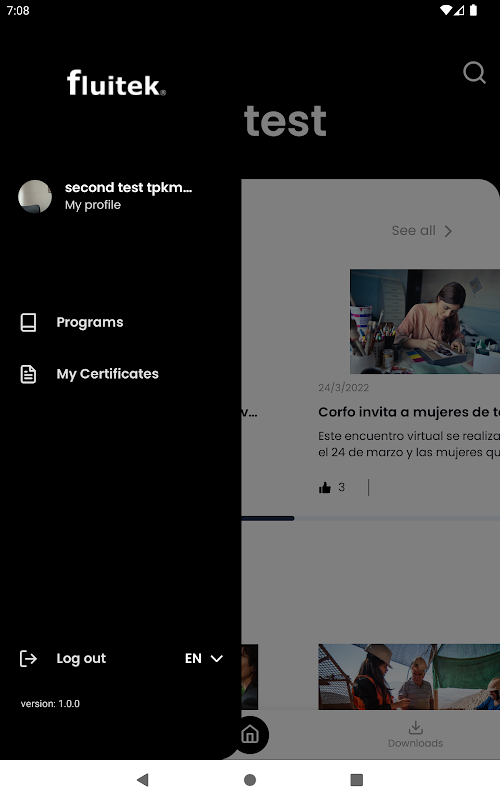500x800 pixels.
Task: Tap Este encuentro virtual description text
Action: (x=409, y=444)
